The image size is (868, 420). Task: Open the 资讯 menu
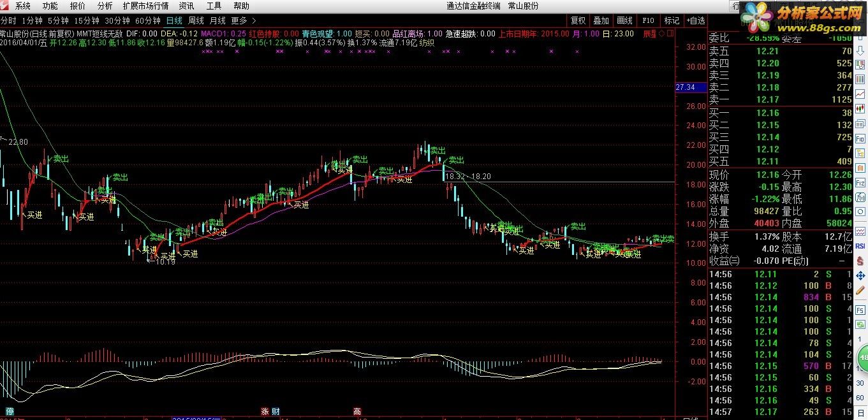click(186, 6)
